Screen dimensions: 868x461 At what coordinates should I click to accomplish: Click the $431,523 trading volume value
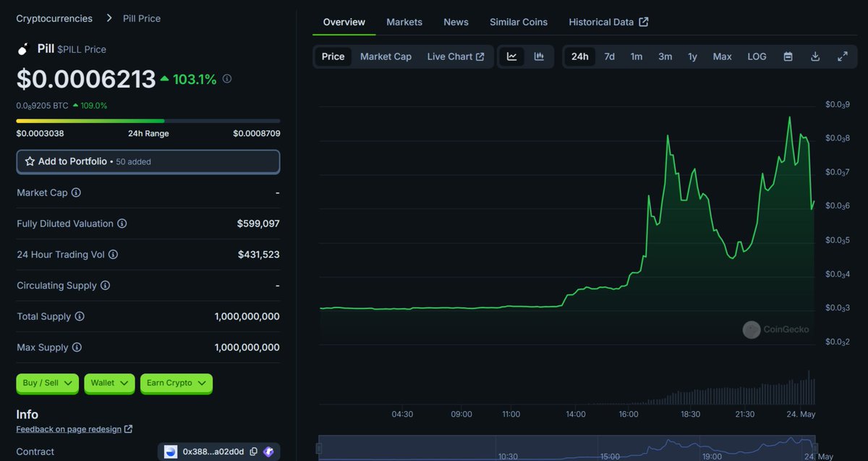pos(258,255)
